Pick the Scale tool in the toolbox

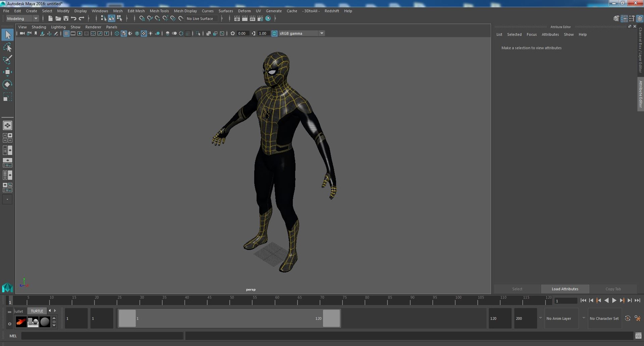(7, 97)
